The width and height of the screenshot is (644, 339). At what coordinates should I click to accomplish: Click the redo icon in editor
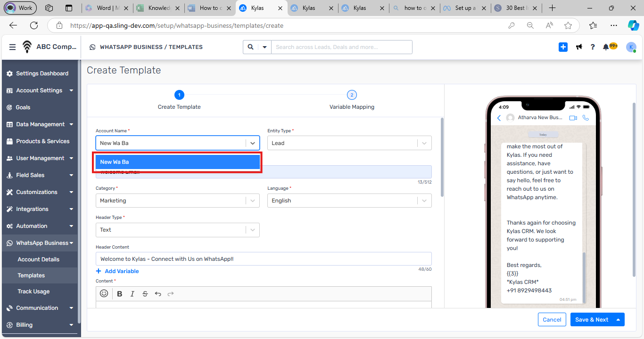[x=171, y=294]
